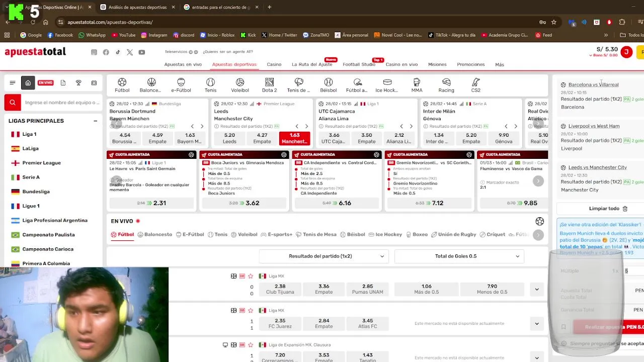The height and width of the screenshot is (362, 644).
Task: Click the trash icon next to Limpiar todo
Action: tap(625, 209)
